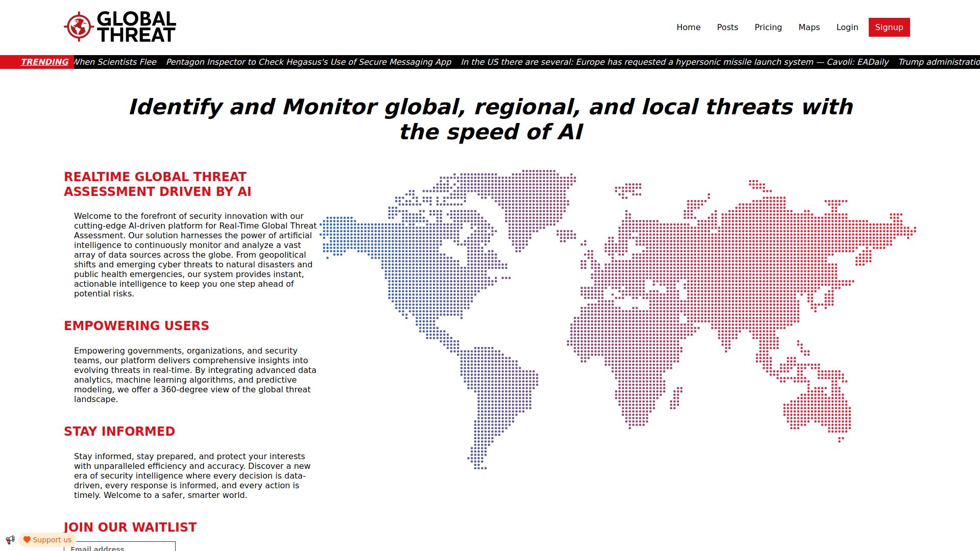980x551 pixels.
Task: Open the hypersonic missile launch system headline
Action: [x=674, y=62]
